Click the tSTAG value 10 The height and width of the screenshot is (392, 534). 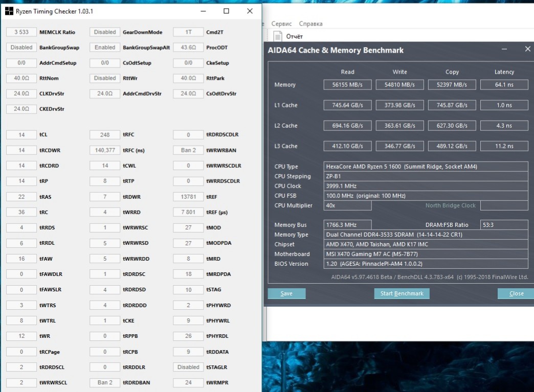[188, 290]
